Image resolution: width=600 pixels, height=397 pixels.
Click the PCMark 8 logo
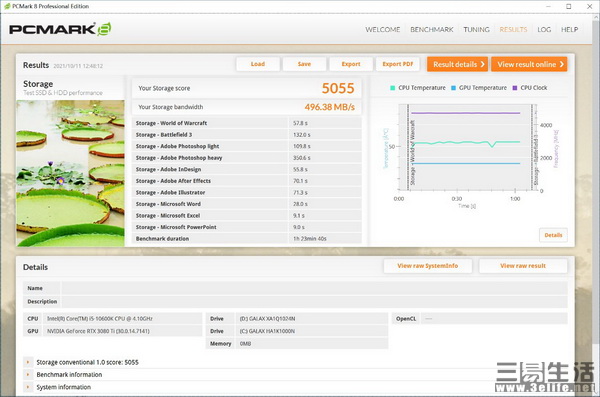60,29
